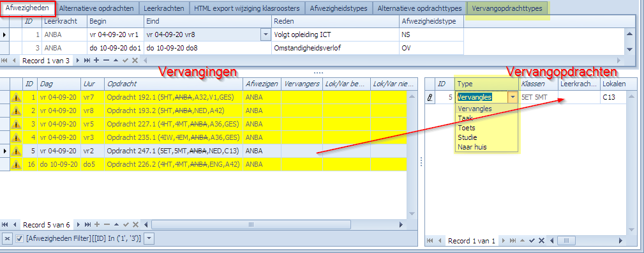Image resolution: width=644 pixels, height=253 pixels.
Task: Jump to last record in Vervangingen navigator
Action: [x=87, y=225]
